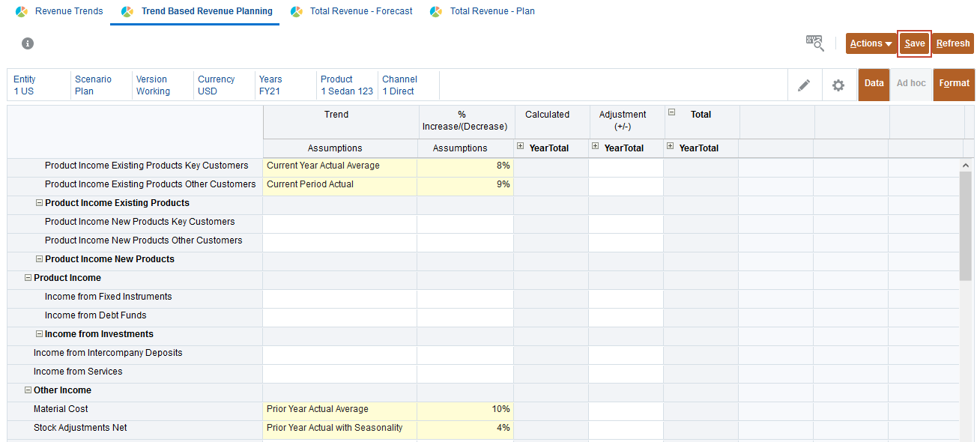
Task: Switch to Format mode
Action: (x=954, y=84)
